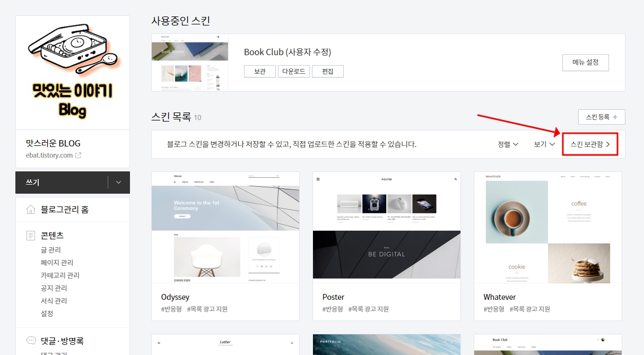Select the Poster skin preview
Screen dimensions: 644x355
coord(387,228)
